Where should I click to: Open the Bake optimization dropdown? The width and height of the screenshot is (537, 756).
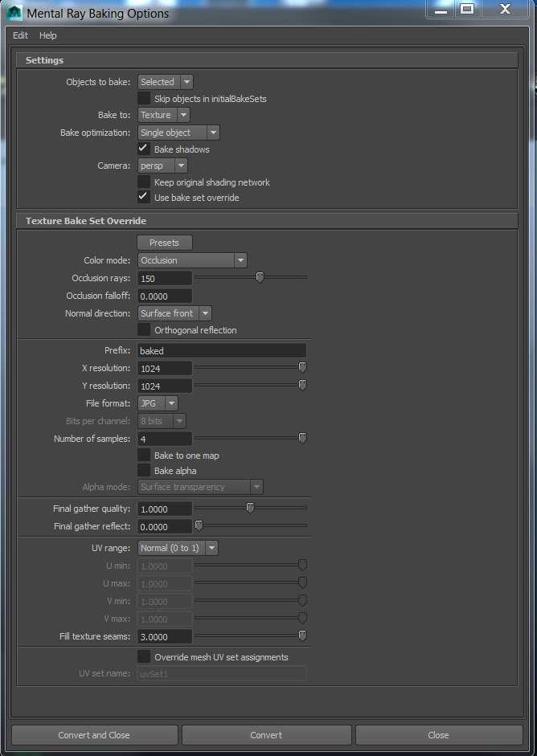pos(178,133)
